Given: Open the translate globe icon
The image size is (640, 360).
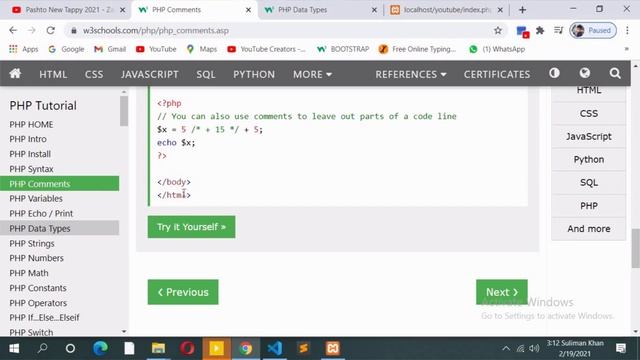Looking at the screenshot, I should 584,73.
